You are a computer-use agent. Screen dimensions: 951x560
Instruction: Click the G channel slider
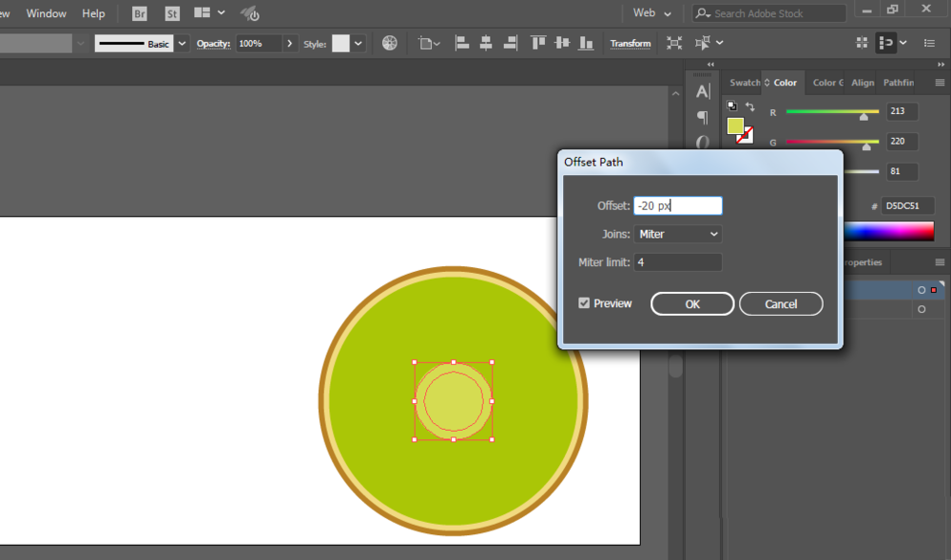pyautogui.click(x=832, y=143)
